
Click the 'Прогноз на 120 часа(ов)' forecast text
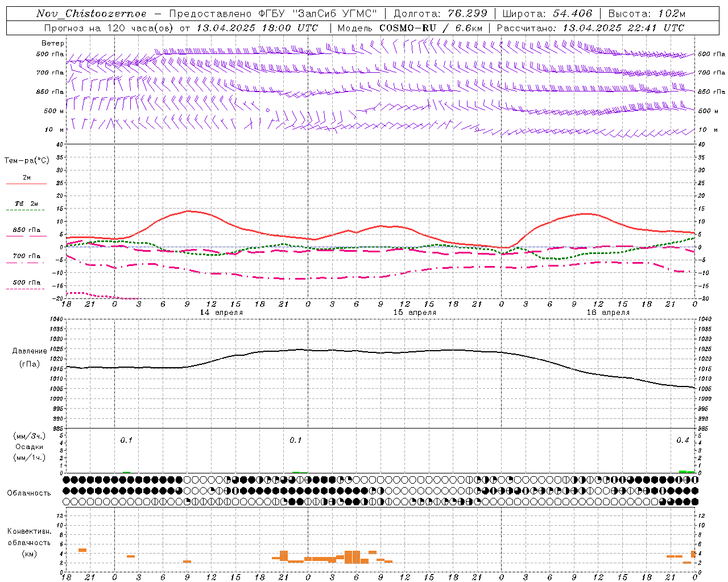point(109,28)
